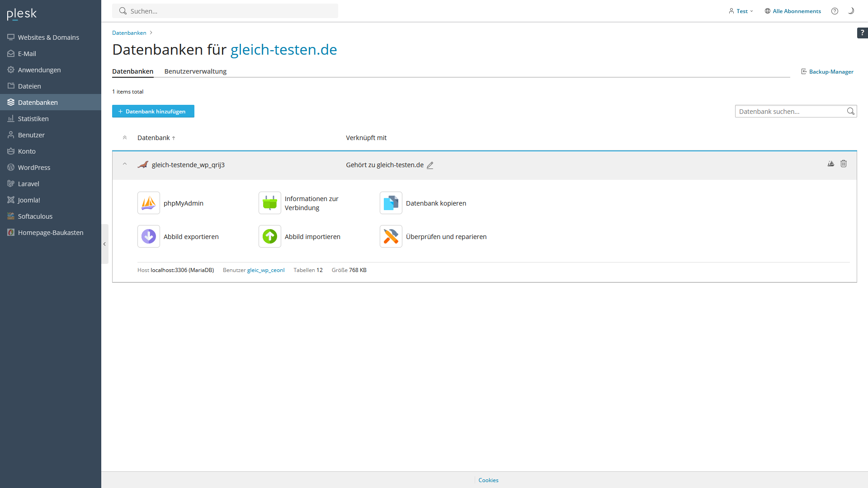Toggle dark mode with the moon icon
The width and height of the screenshot is (868, 488).
tap(851, 11)
